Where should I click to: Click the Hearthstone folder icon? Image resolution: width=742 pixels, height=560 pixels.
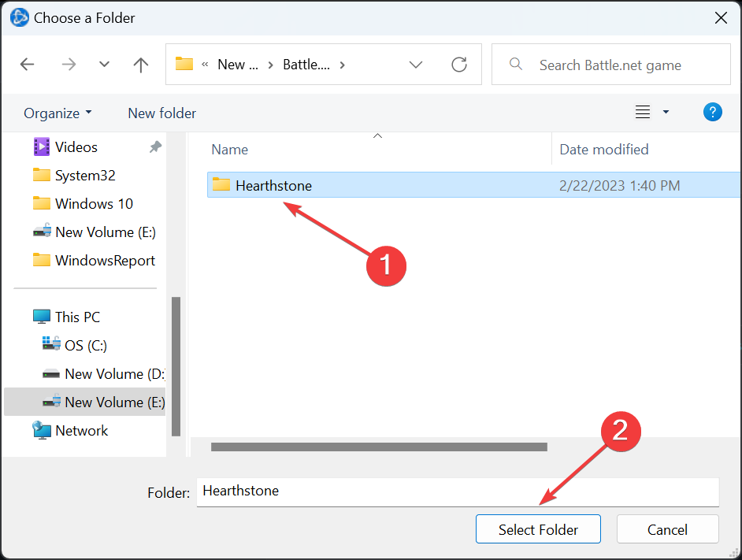pos(221,186)
